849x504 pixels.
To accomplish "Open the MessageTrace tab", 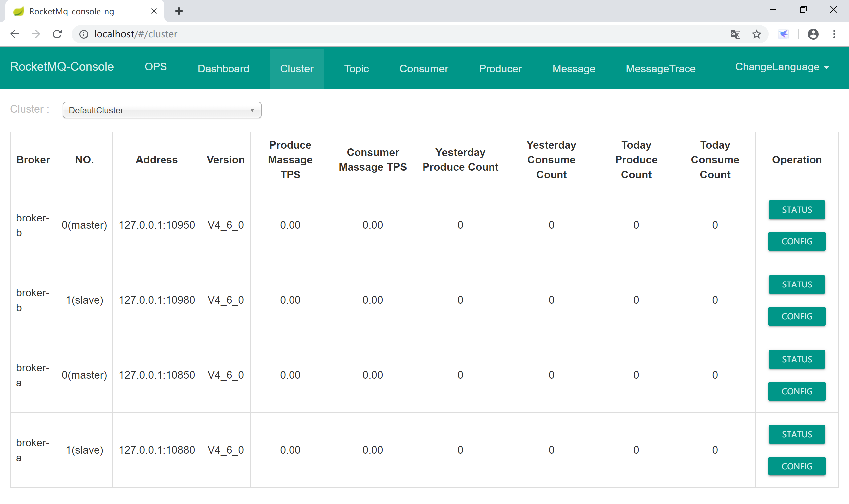I will pos(661,69).
